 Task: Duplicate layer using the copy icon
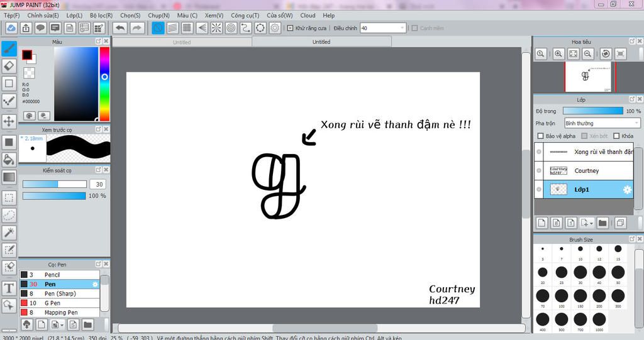(x=621, y=222)
